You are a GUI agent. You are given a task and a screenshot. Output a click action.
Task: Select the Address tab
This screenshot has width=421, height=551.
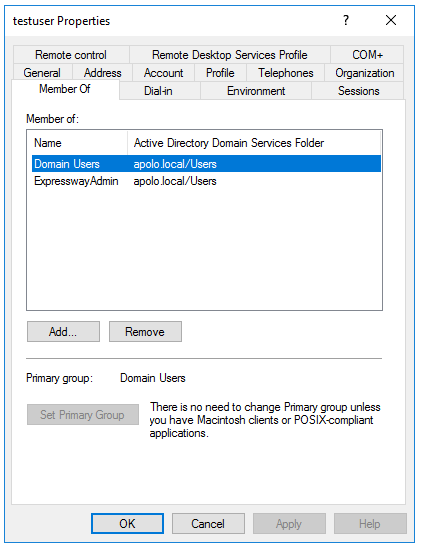click(102, 73)
